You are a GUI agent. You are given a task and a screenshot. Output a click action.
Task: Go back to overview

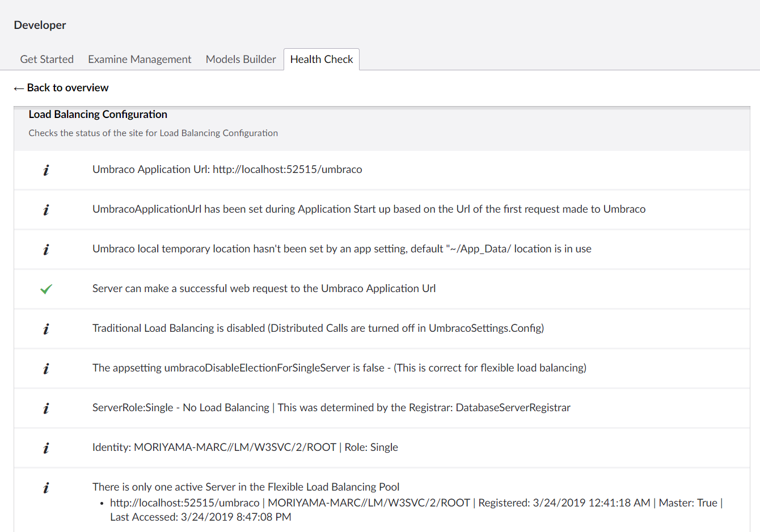[x=61, y=87]
